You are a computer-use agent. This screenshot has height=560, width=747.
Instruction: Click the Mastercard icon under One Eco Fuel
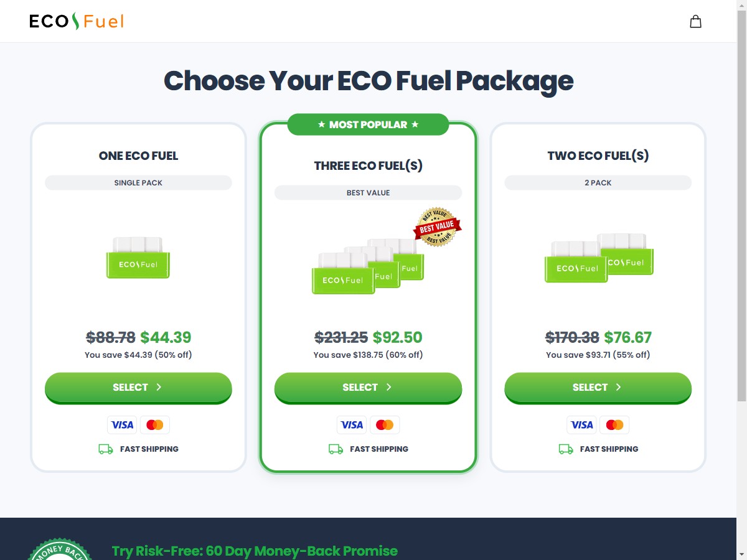tap(155, 425)
